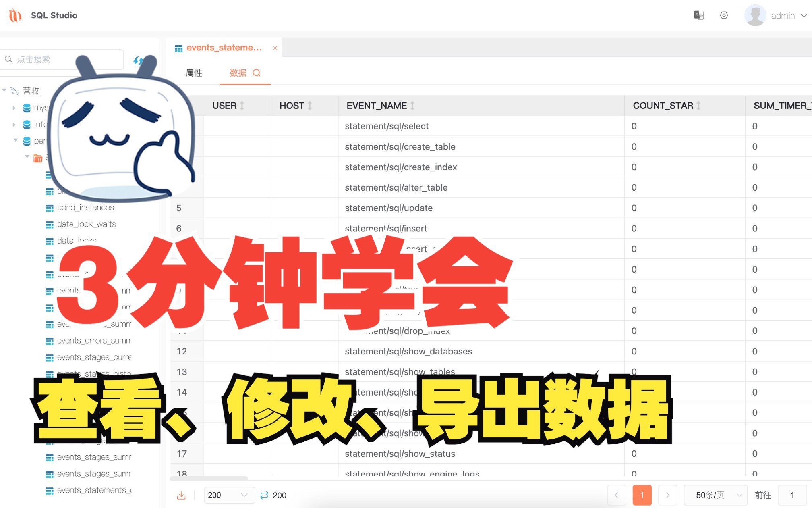The height and width of the screenshot is (508, 812).
Task: Open the 200 row limit selector
Action: click(229, 495)
